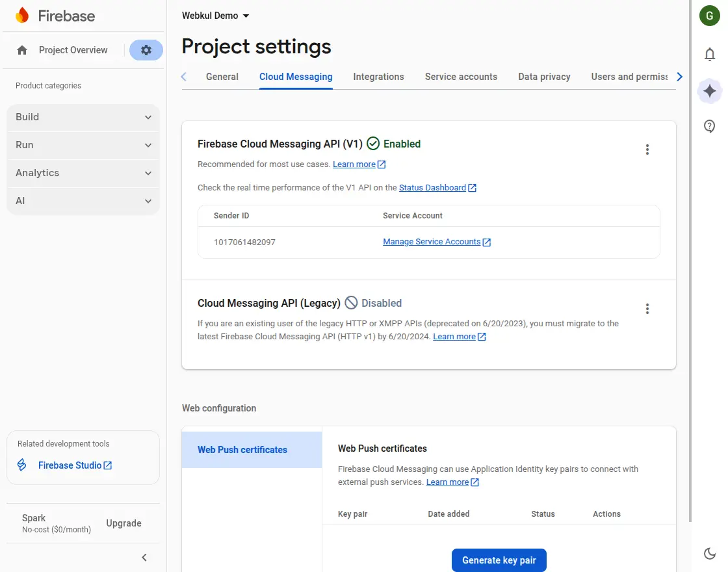Click the Firebase logo
728x572 pixels.
coord(55,16)
